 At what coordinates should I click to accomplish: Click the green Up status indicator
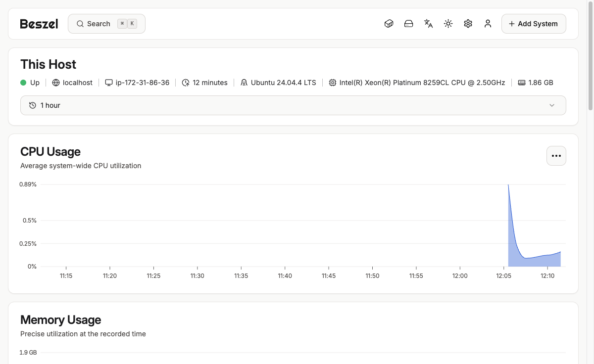(23, 83)
